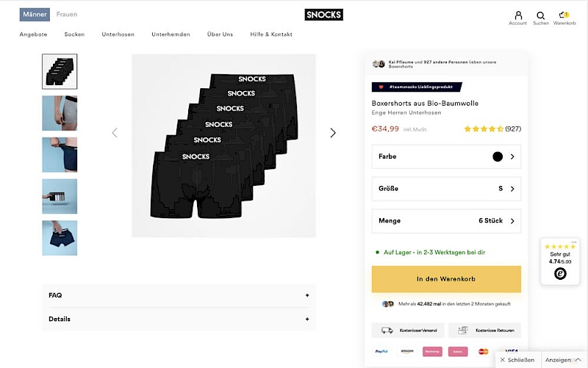Open the Warenkorb cart icon
This screenshot has height=368, width=588.
click(x=564, y=15)
